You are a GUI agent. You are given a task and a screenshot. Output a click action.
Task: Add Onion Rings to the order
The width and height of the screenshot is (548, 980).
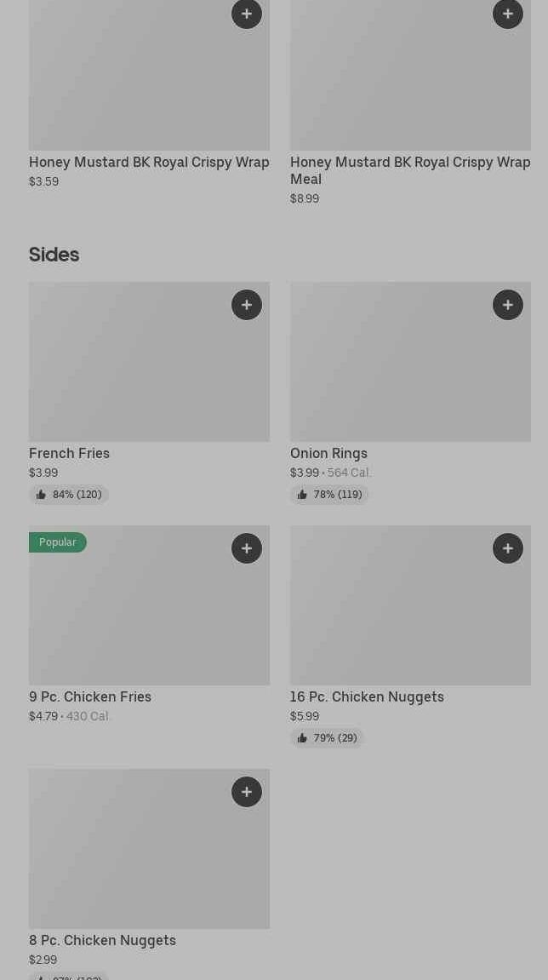[508, 305]
